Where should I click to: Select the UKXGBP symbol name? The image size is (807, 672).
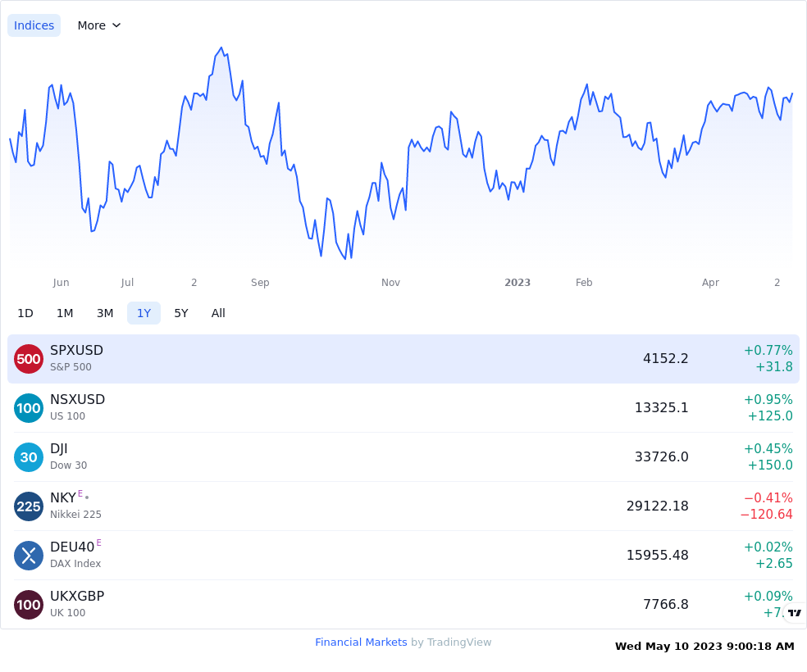pyautogui.click(x=77, y=596)
